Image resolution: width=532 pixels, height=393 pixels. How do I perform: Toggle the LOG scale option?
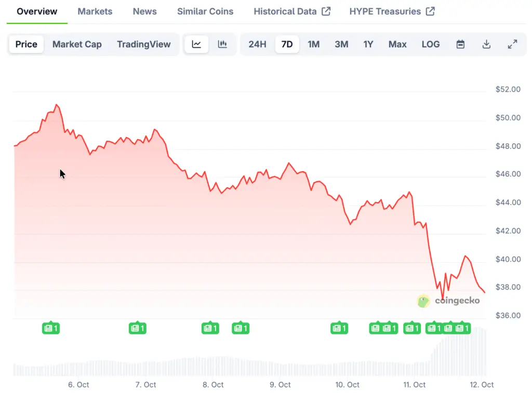pyautogui.click(x=431, y=44)
